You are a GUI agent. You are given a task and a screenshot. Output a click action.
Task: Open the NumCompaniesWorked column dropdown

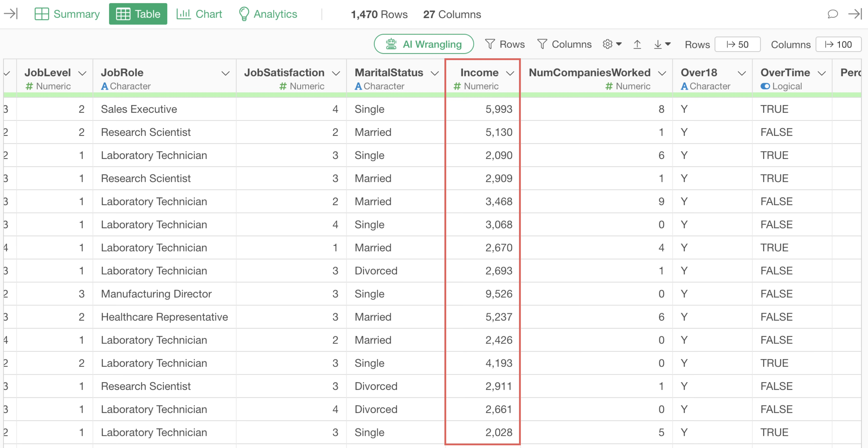coord(662,73)
